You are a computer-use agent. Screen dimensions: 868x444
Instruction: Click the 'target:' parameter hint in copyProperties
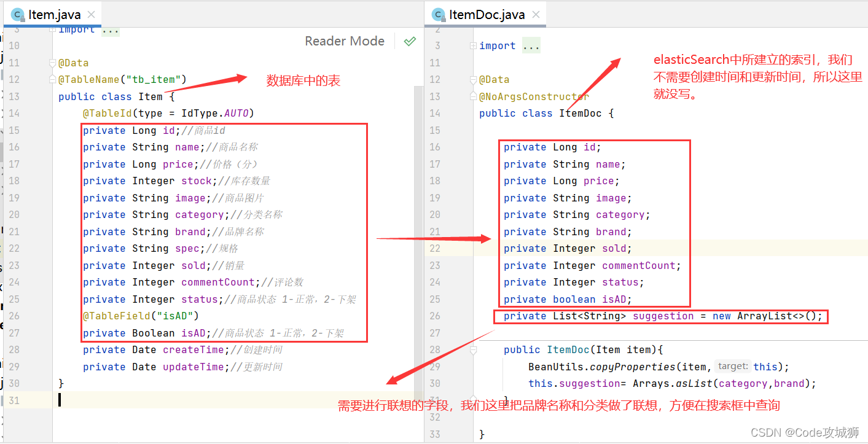733,367
